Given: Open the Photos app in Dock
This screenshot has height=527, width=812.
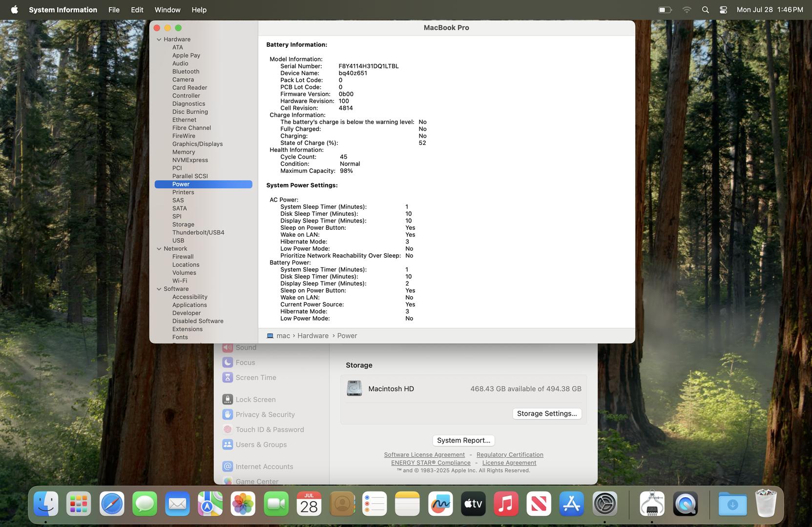Looking at the screenshot, I should pos(243,504).
